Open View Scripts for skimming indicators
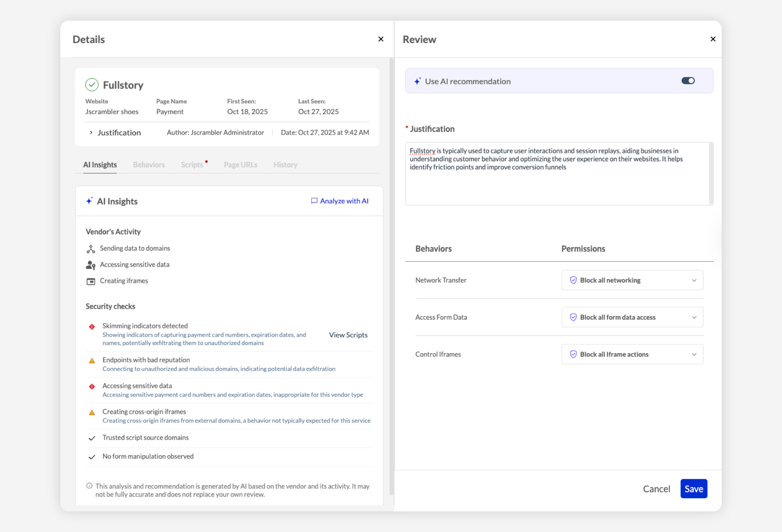782x532 pixels. pyautogui.click(x=348, y=335)
